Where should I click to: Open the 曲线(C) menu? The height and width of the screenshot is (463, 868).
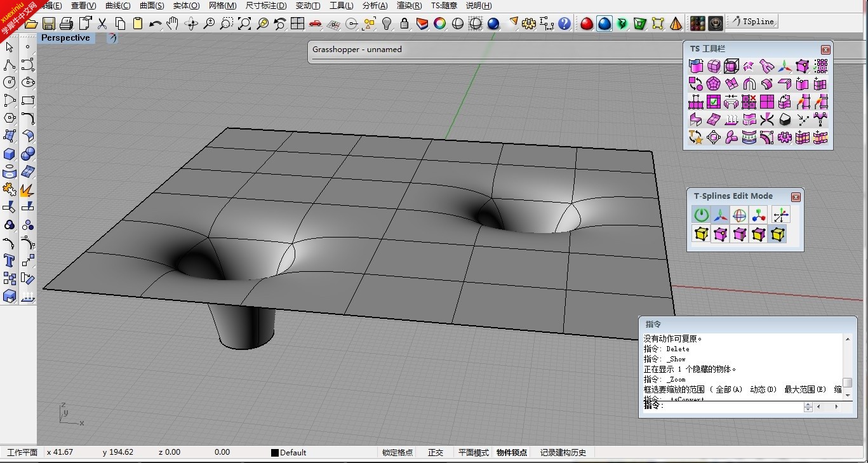tap(117, 6)
